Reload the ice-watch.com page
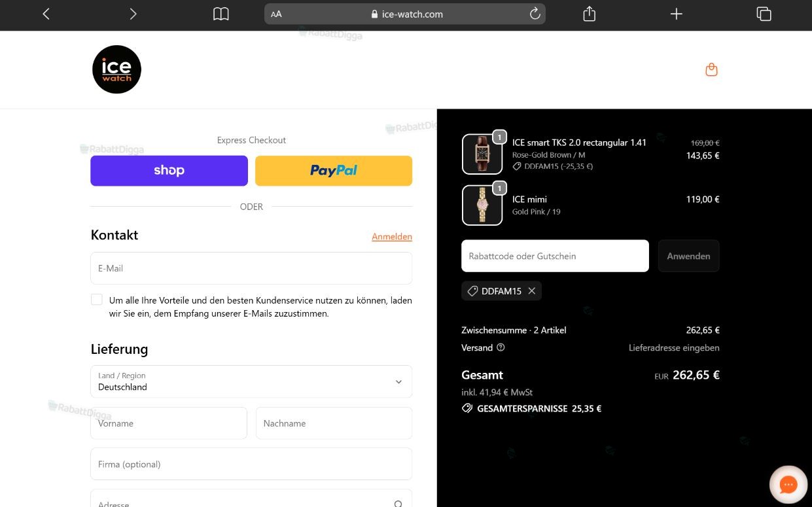812x507 pixels. (x=535, y=14)
